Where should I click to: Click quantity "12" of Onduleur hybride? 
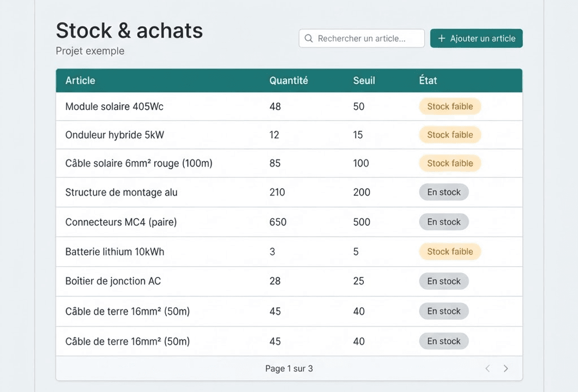pyautogui.click(x=274, y=135)
